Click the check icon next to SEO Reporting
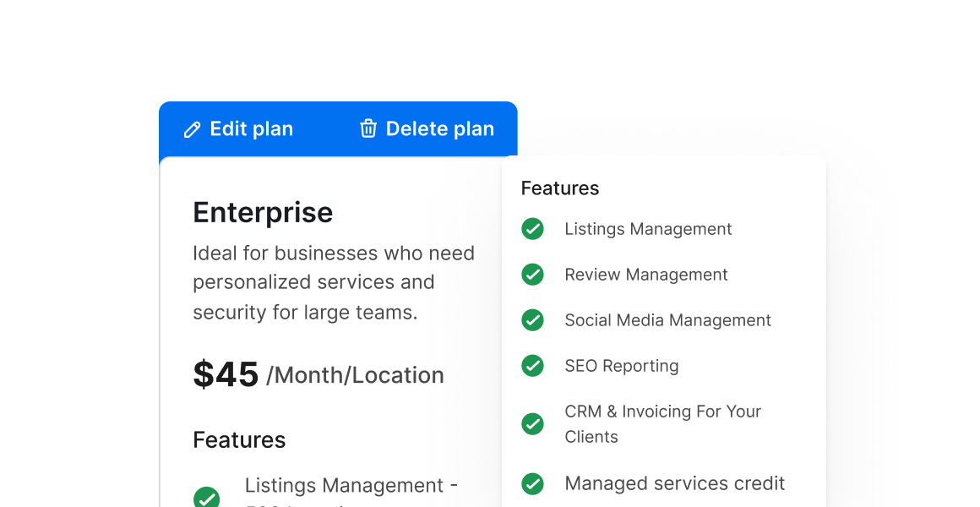This screenshot has width=980, height=507. pos(532,366)
